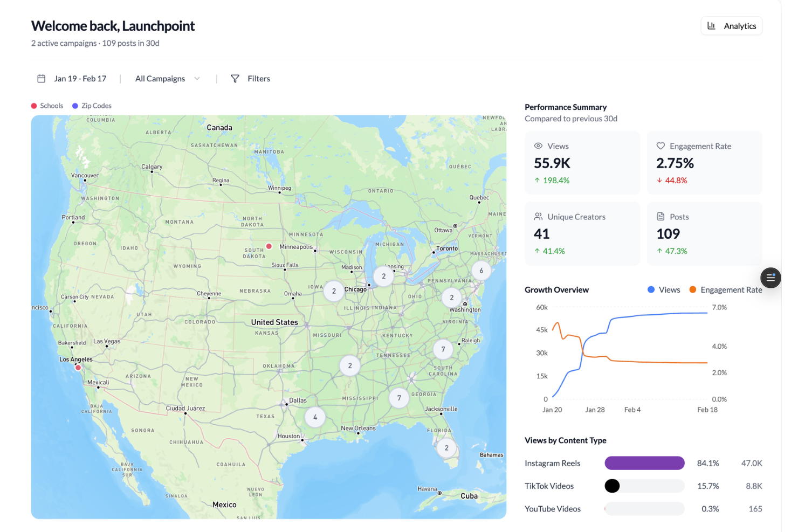Viewport: 798px width, 532px height.
Task: Click the funnel icon next to Filters
Action: 236,79
